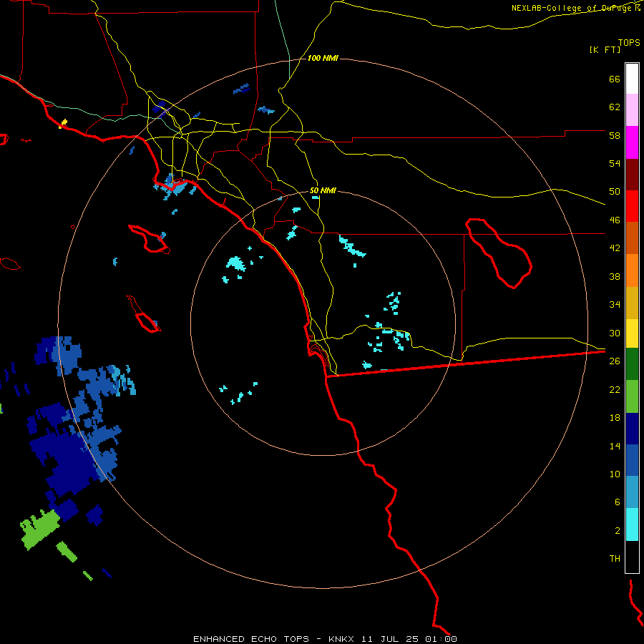This screenshot has height=644, width=644.
Task: Click the "KNKX" radar site identifier
Action: click(x=341, y=639)
